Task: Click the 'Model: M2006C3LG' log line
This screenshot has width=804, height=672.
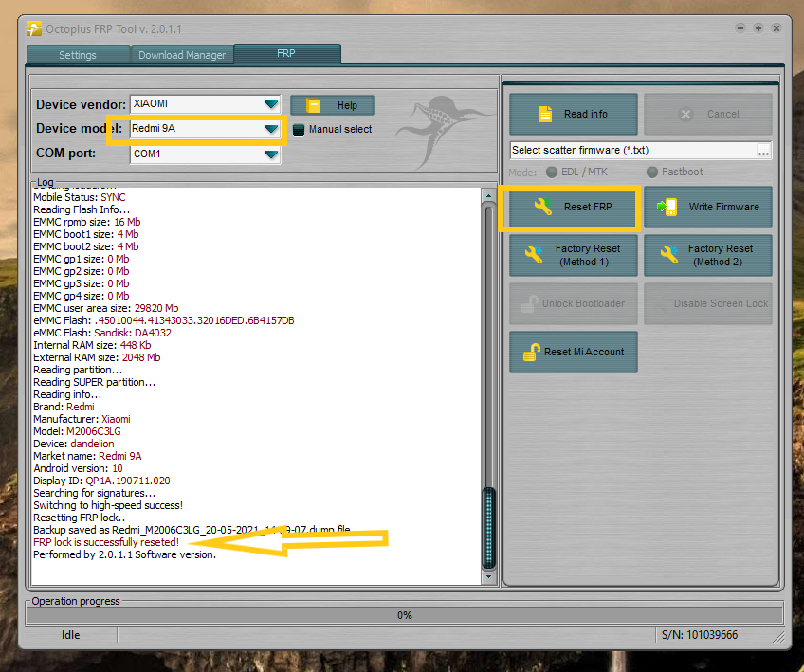Action: point(77,431)
